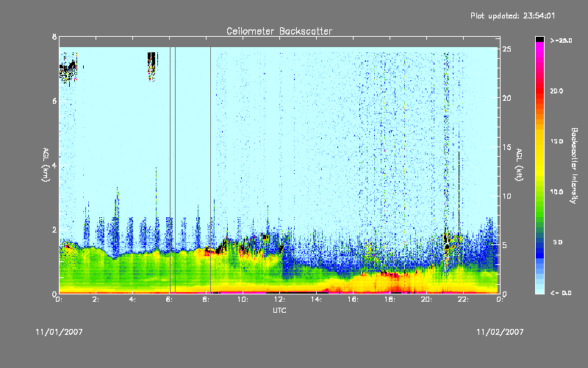Select the "6" km tick on left axis
The image size is (588, 368).
click(54, 101)
